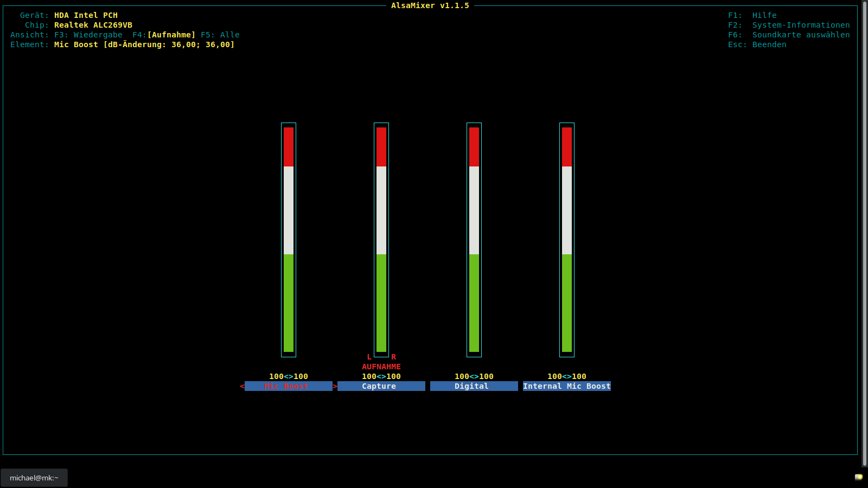Viewport: 868px width, 488px height.
Task: Toggle the right capture channel R marker
Action: pyautogui.click(x=393, y=357)
